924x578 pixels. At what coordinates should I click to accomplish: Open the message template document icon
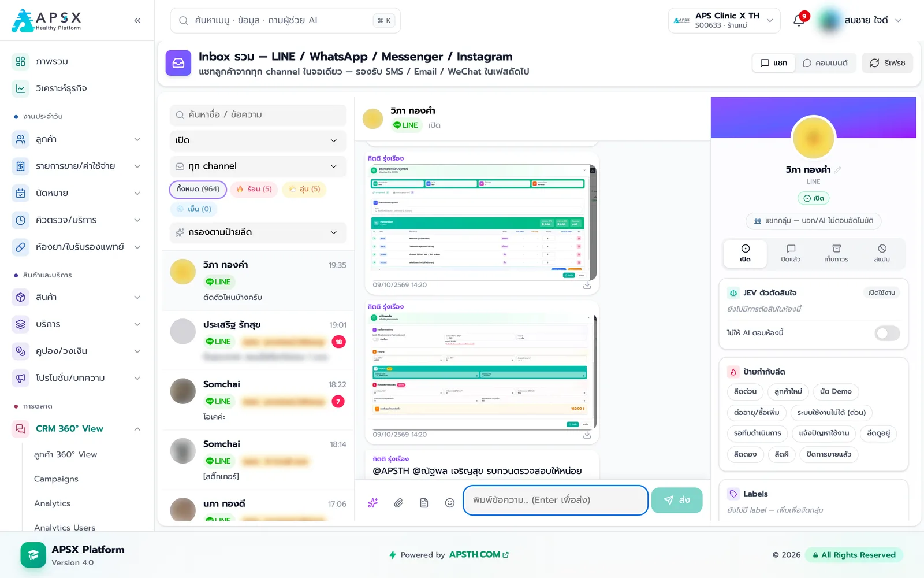coord(424,503)
